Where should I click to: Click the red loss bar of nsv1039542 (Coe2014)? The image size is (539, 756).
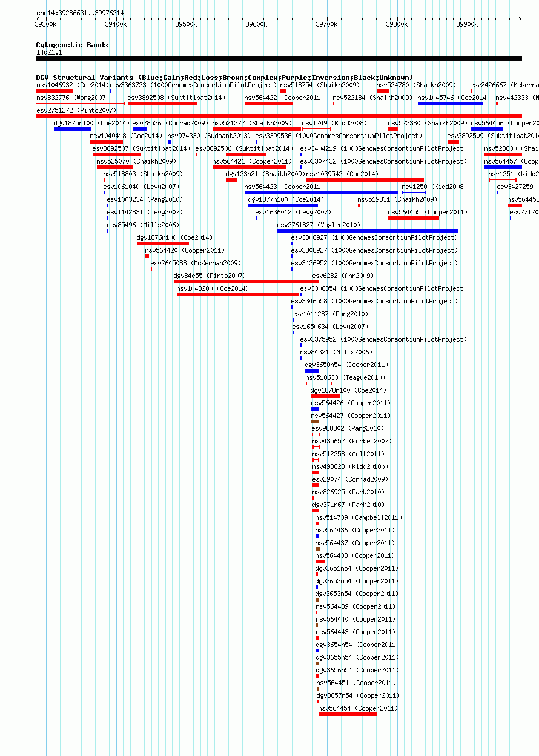click(x=365, y=180)
